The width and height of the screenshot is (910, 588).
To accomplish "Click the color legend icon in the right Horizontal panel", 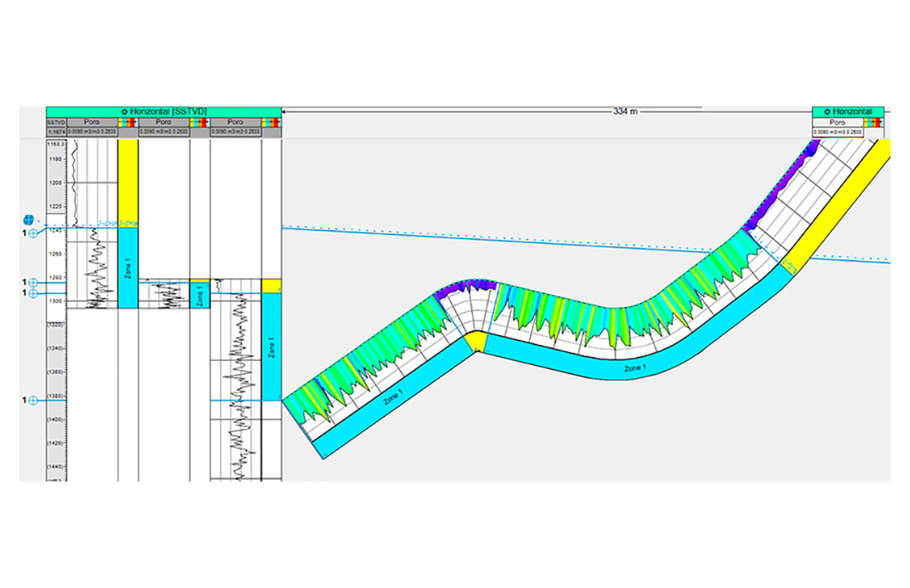I will [874, 122].
